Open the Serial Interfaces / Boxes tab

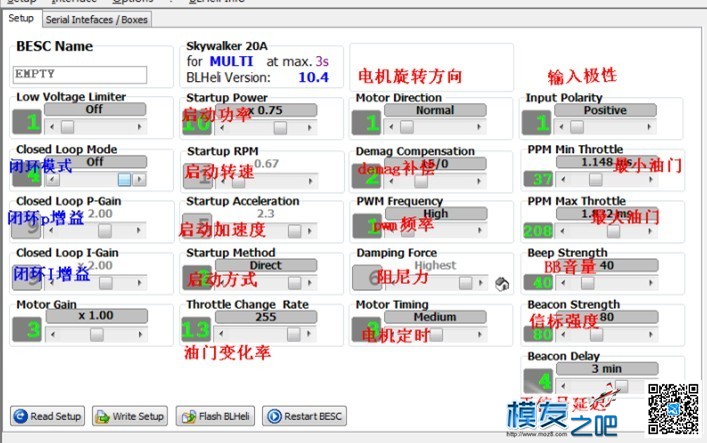[96, 19]
